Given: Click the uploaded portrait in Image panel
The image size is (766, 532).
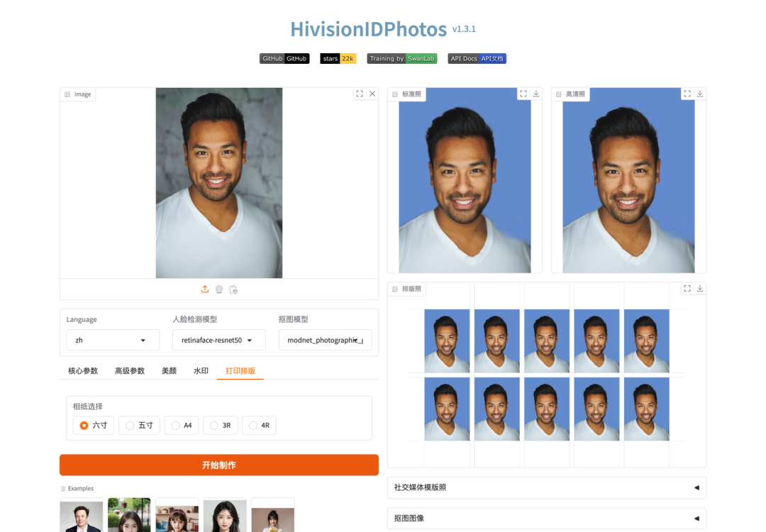Looking at the screenshot, I should pyautogui.click(x=219, y=183).
